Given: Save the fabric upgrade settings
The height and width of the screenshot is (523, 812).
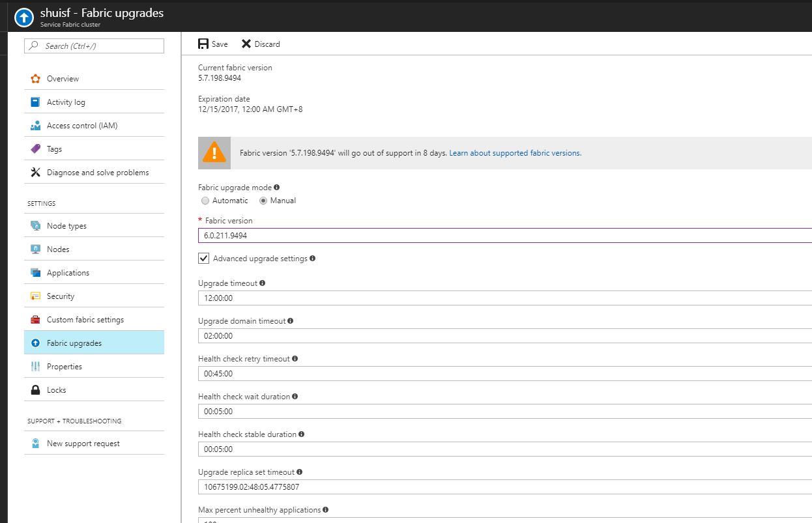Looking at the screenshot, I should click(x=212, y=44).
